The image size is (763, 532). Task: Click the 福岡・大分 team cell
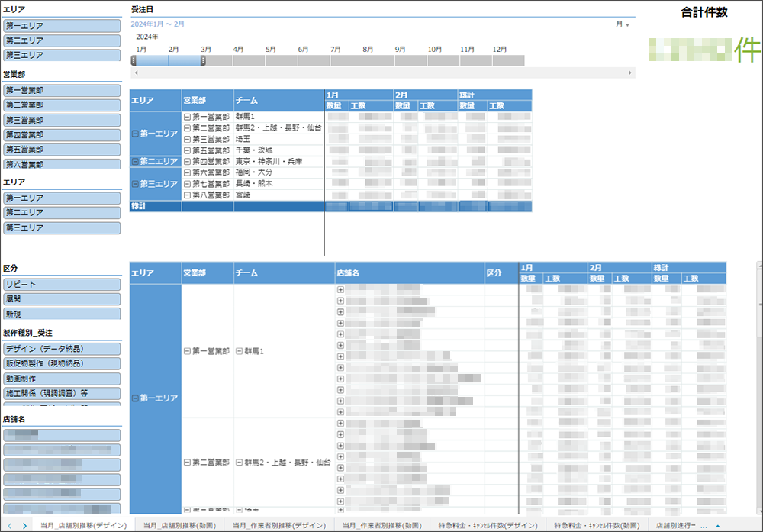[278, 172]
